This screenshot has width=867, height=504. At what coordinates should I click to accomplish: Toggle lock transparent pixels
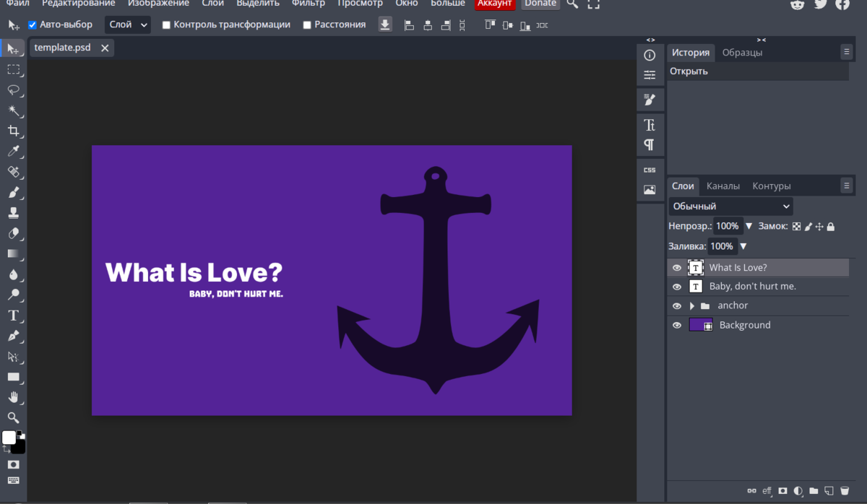797,226
